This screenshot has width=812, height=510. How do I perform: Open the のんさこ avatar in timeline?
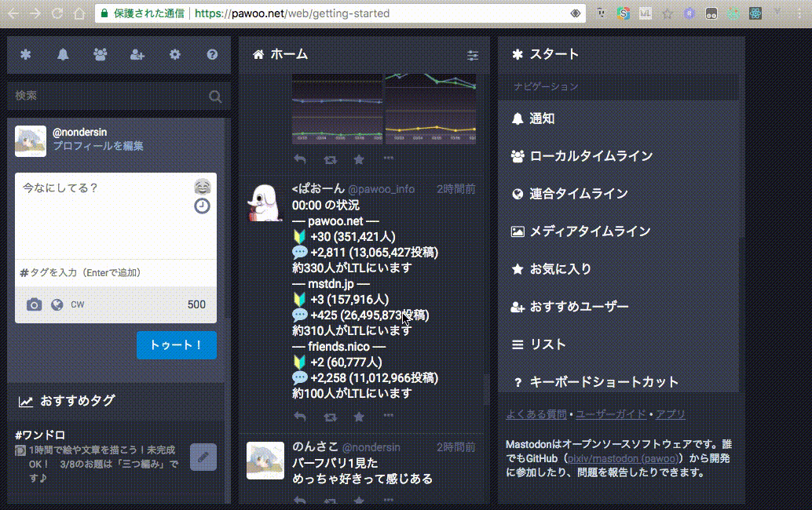[x=265, y=461]
